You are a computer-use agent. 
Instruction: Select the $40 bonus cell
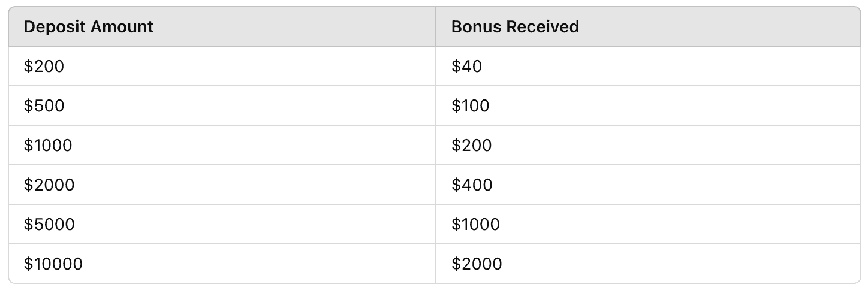466,67
